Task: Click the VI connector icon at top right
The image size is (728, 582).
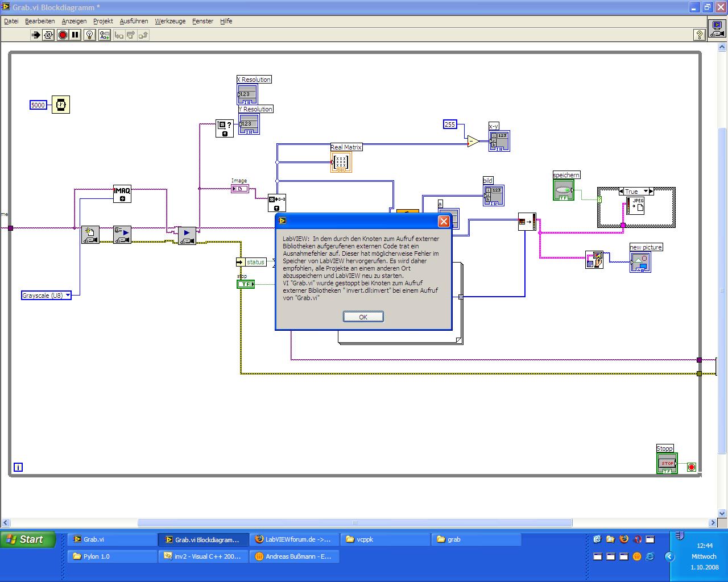Action: (x=717, y=30)
